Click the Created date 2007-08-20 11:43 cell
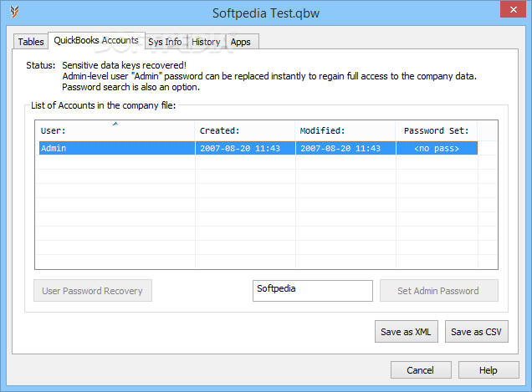This screenshot has height=392, width=532. [x=245, y=148]
